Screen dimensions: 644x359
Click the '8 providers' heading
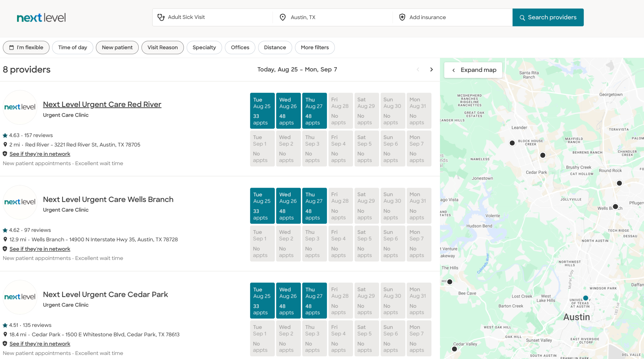click(27, 69)
